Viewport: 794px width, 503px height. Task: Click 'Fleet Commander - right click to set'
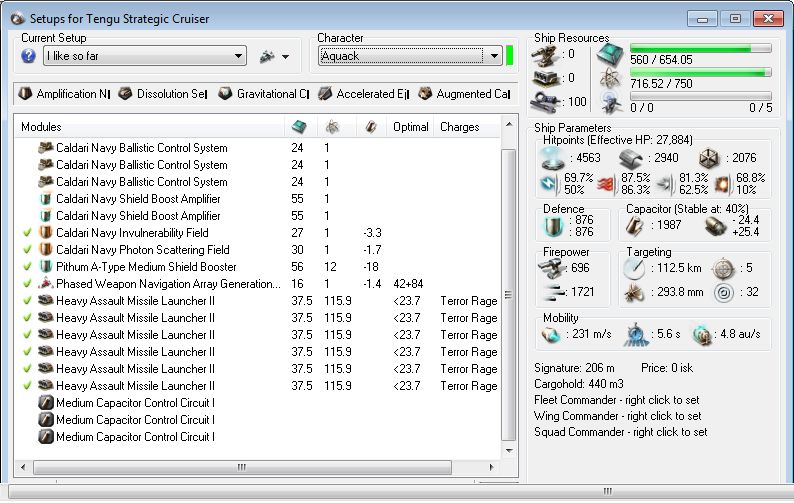click(x=616, y=400)
